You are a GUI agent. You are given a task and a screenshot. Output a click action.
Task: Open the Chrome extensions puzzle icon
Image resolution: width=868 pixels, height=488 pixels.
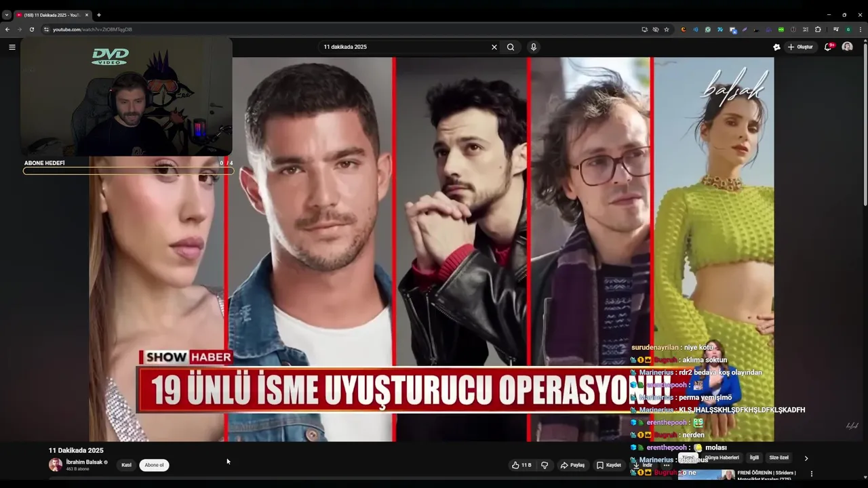(x=818, y=29)
